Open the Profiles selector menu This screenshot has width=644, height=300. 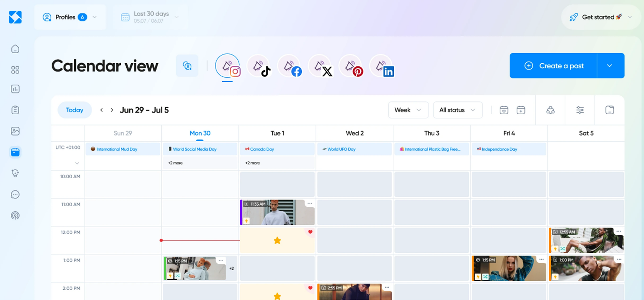pos(70,17)
